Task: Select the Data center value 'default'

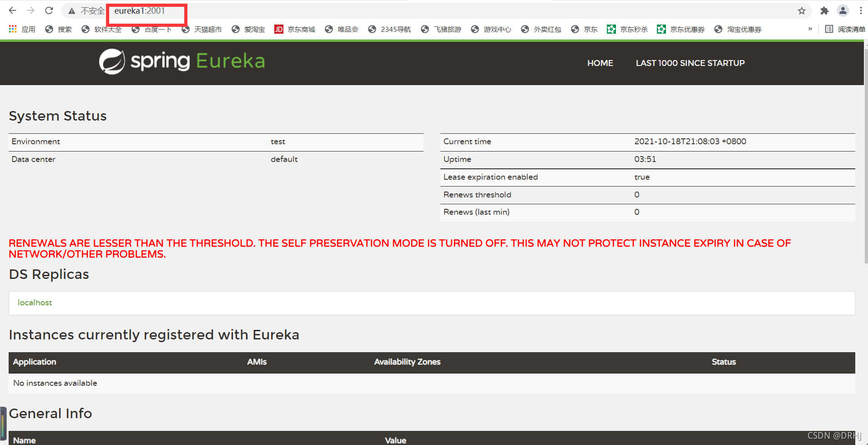Action: pos(284,159)
